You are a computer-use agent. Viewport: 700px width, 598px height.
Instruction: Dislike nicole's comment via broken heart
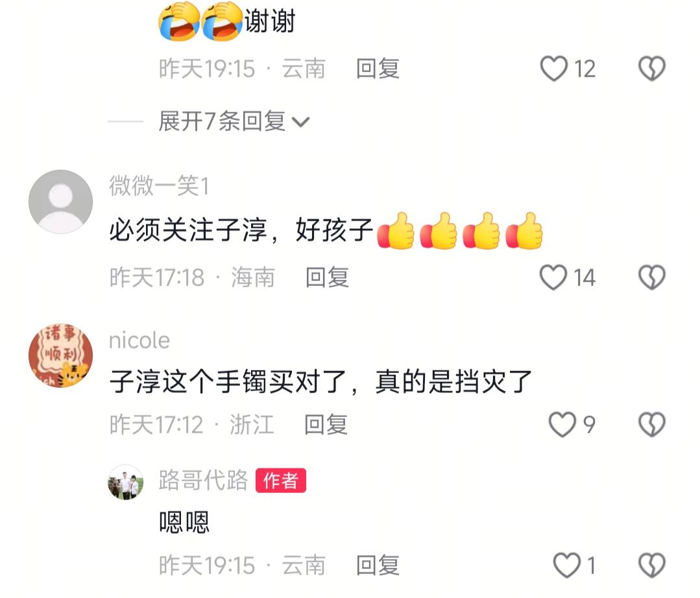[x=652, y=424]
